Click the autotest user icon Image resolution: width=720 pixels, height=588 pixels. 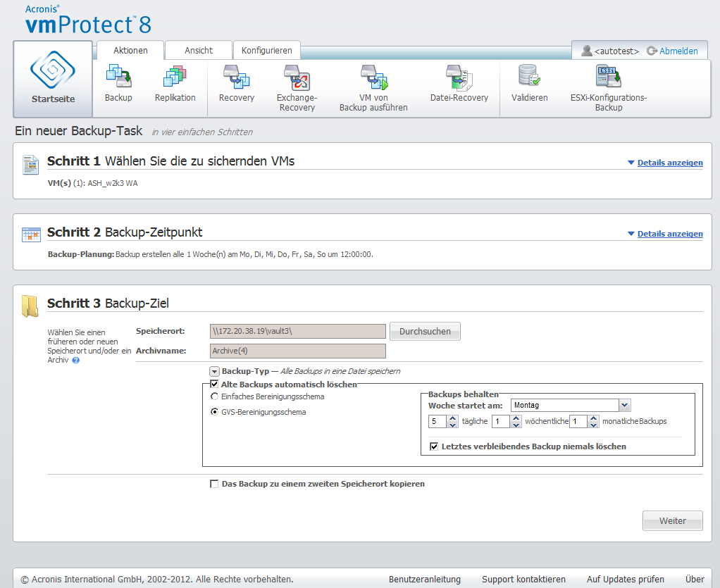(586, 51)
